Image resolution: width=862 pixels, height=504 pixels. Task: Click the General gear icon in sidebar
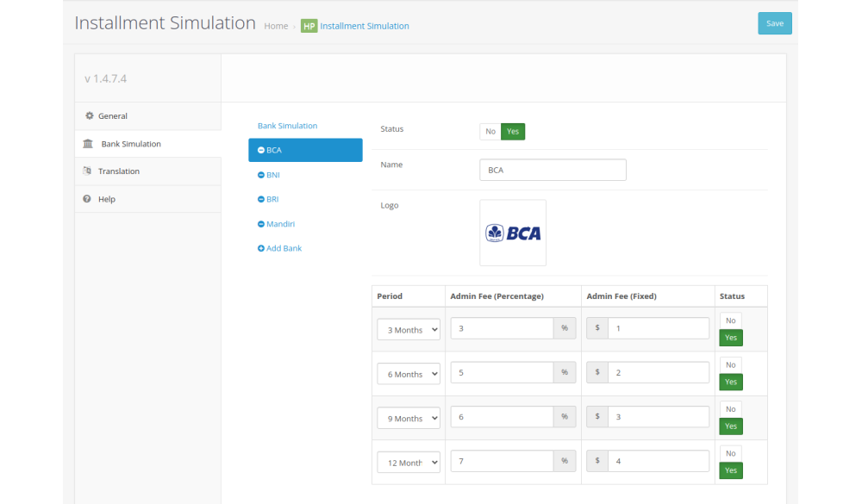click(x=89, y=115)
